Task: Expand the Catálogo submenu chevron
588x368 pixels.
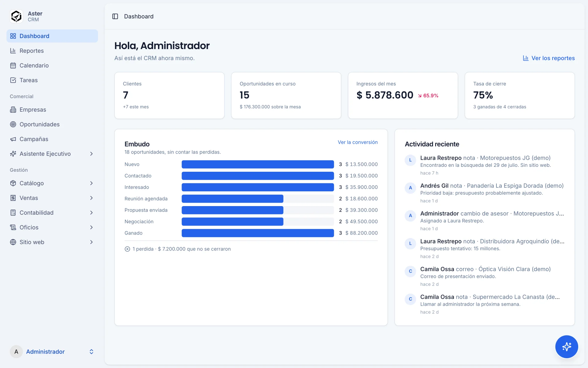Action: pos(91,183)
